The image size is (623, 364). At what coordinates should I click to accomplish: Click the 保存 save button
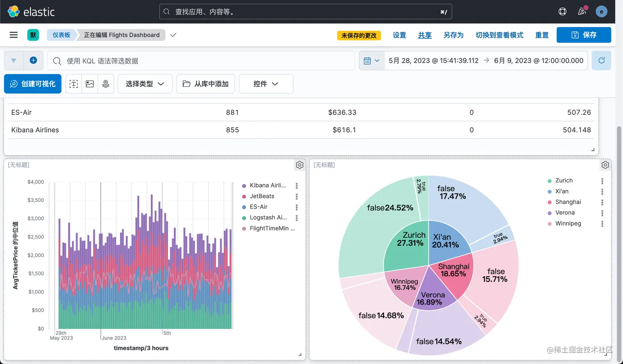pos(584,35)
